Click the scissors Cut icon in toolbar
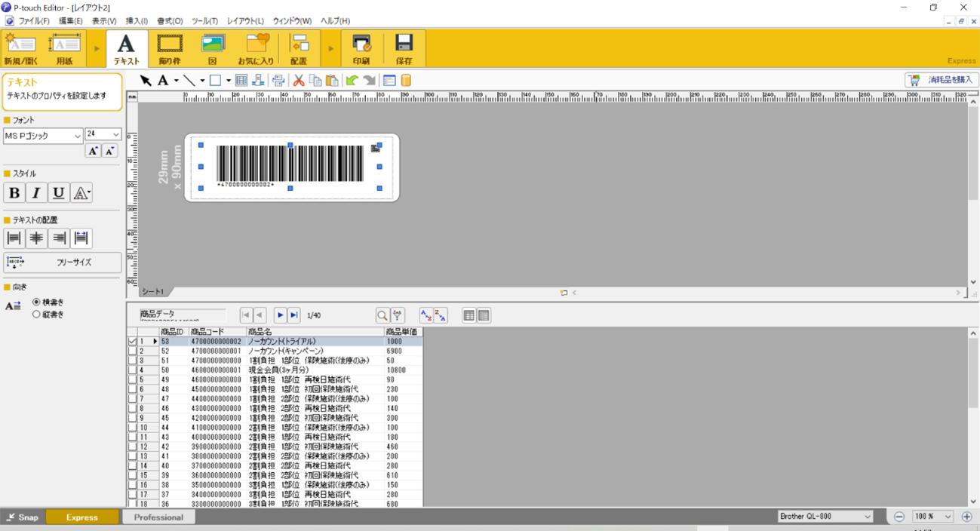The width and height of the screenshot is (980, 531). [299, 81]
